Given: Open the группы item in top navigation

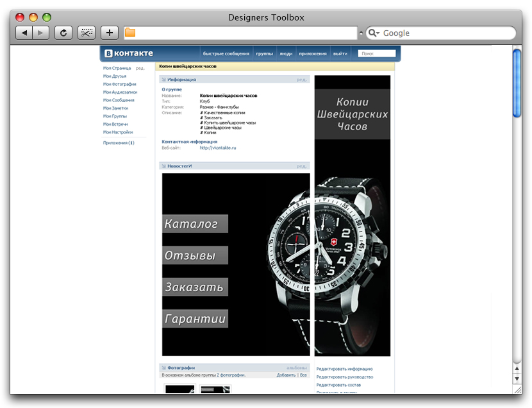Looking at the screenshot, I should [x=264, y=54].
